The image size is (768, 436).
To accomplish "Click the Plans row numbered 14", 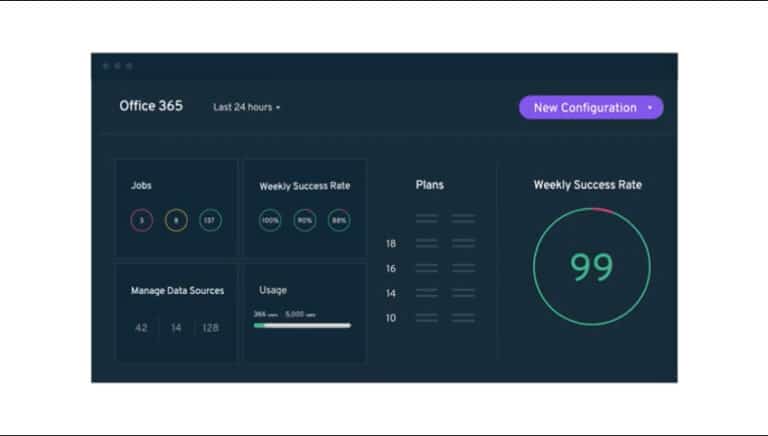I will [430, 293].
